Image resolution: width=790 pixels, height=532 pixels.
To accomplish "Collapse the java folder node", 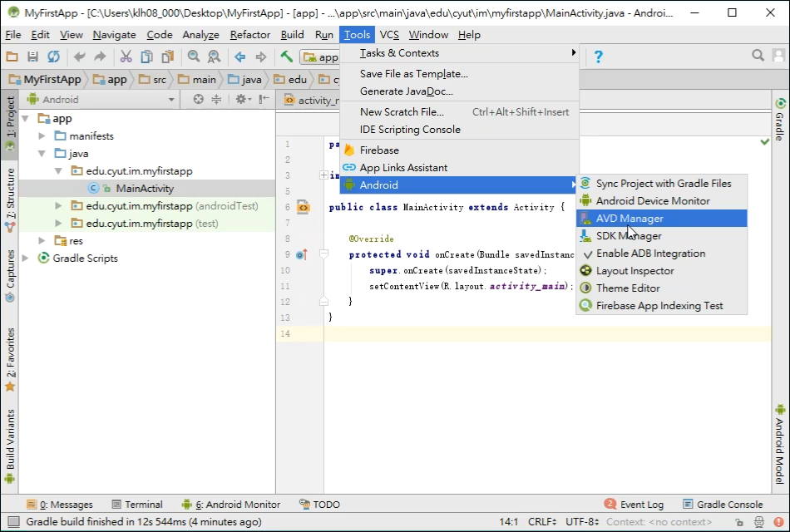I will click(42, 154).
